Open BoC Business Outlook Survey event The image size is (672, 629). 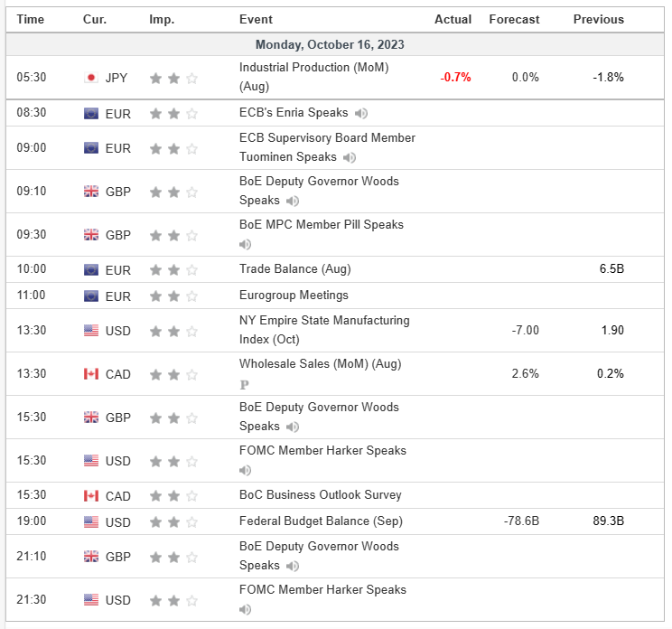pyautogui.click(x=320, y=495)
